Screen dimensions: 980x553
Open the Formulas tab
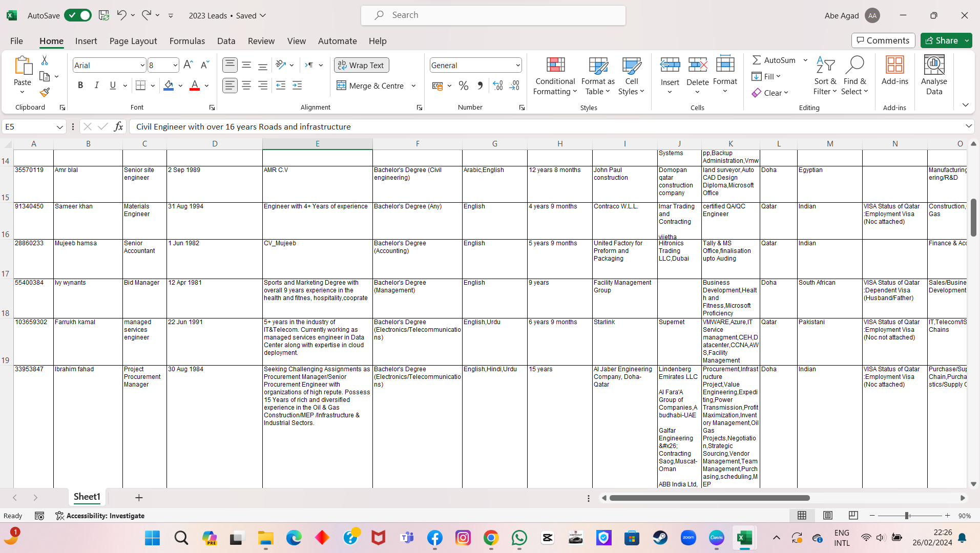point(187,41)
